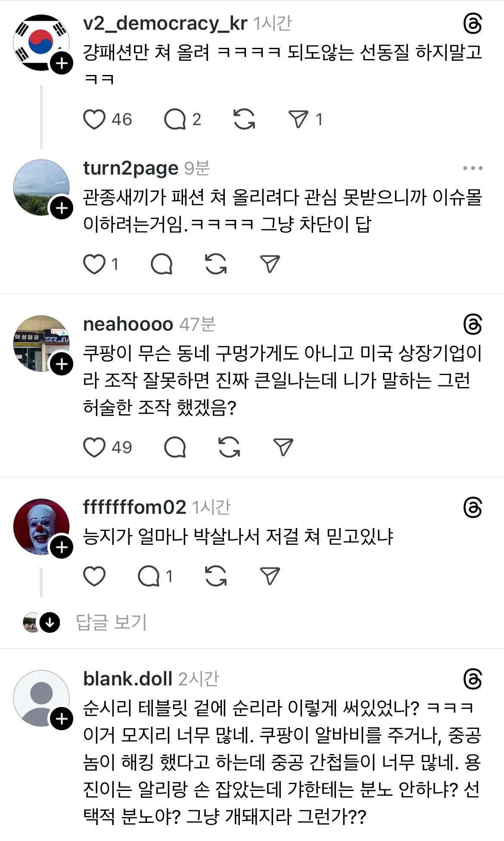Viewport: 504px width, 841px height.
Task: Open the fffffffom02 username profile link
Action: coord(134,507)
